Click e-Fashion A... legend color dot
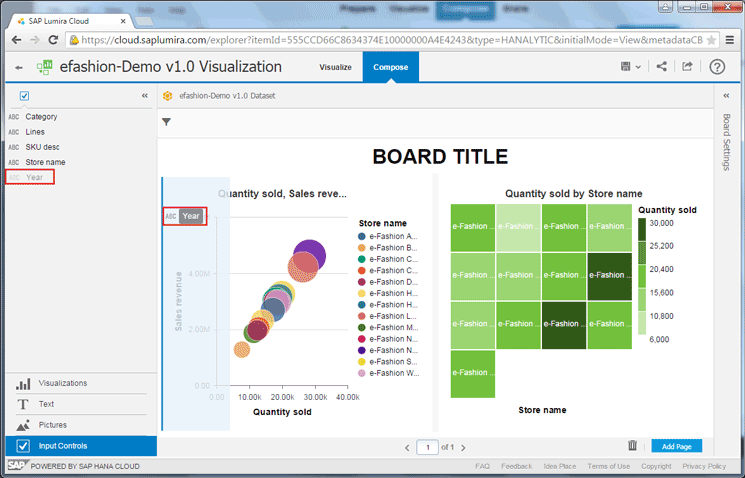 tap(362, 236)
